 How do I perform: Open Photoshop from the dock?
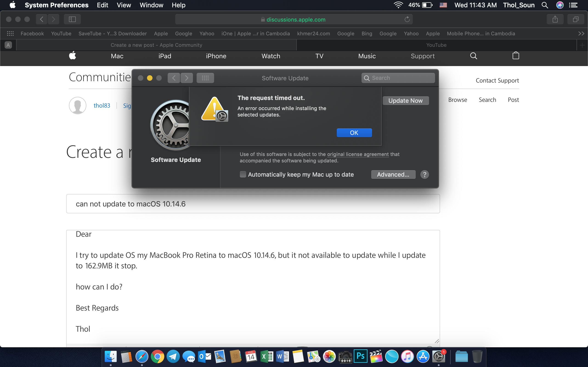point(360,356)
